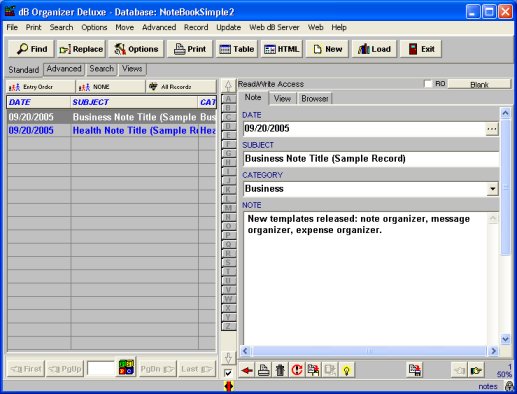Screen dimensions: 517x394
Task: Open the Options toolbar button
Action: pyautogui.click(x=136, y=49)
